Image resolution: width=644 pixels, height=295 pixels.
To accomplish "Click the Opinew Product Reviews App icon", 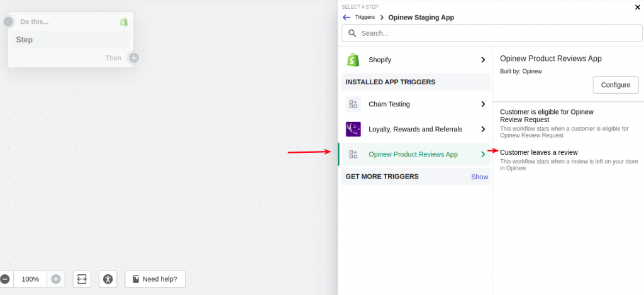I will [x=353, y=155].
